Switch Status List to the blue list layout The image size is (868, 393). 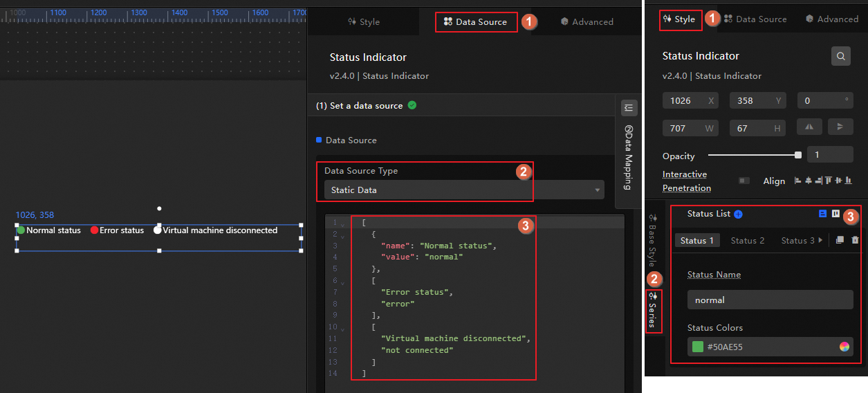[822, 214]
